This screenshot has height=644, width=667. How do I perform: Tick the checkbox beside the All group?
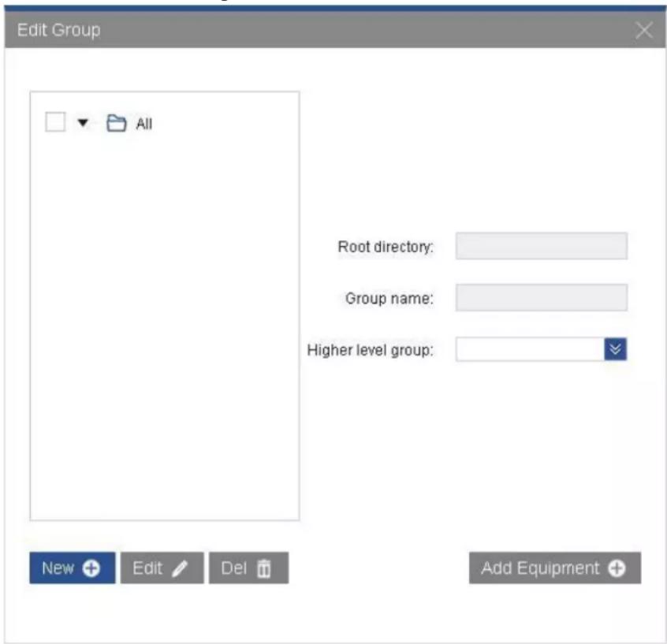55,122
